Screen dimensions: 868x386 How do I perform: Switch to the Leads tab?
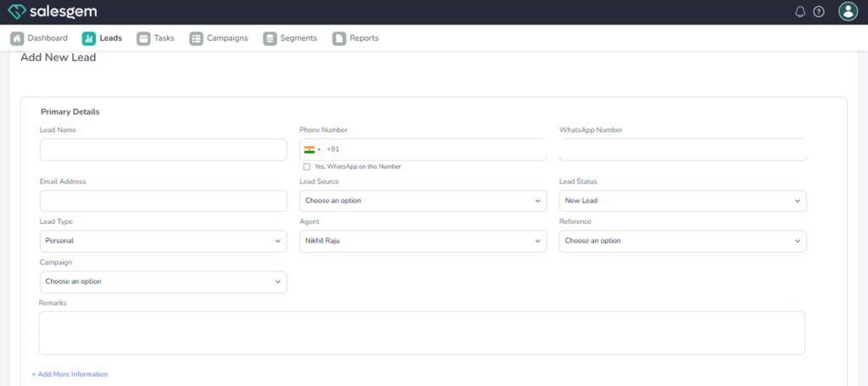click(102, 38)
